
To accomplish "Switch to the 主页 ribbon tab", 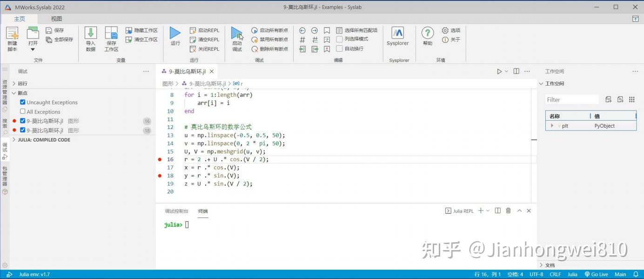I will (x=20, y=19).
